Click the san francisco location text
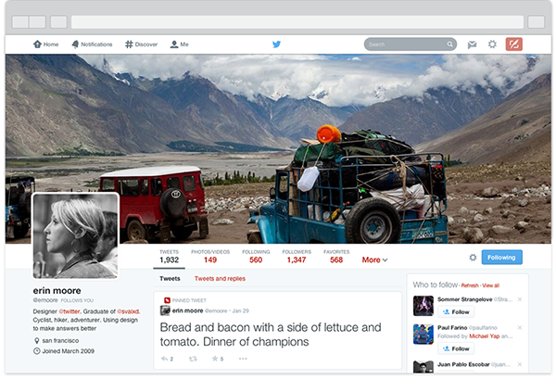Screen dimensions: 556x392 point(60,340)
